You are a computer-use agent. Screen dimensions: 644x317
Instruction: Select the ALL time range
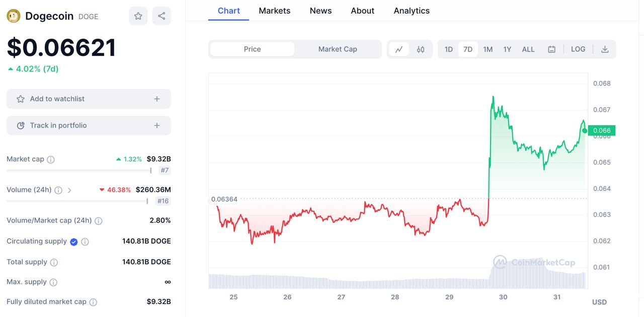tap(528, 49)
